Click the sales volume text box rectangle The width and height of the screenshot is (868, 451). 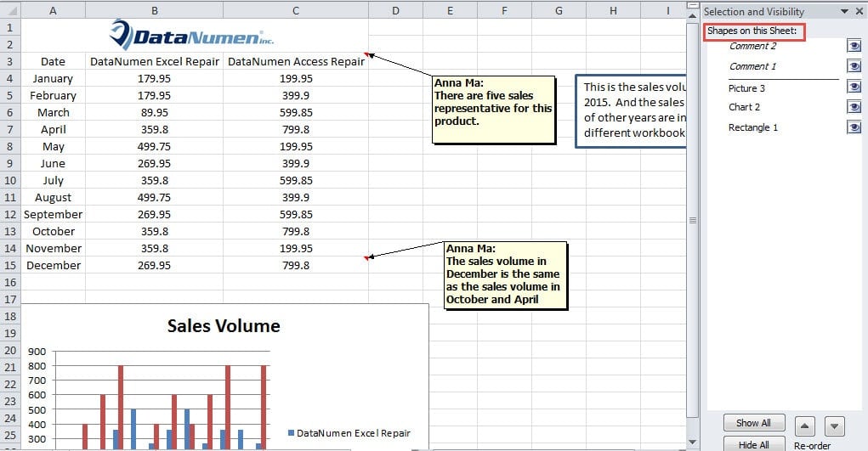point(631,111)
